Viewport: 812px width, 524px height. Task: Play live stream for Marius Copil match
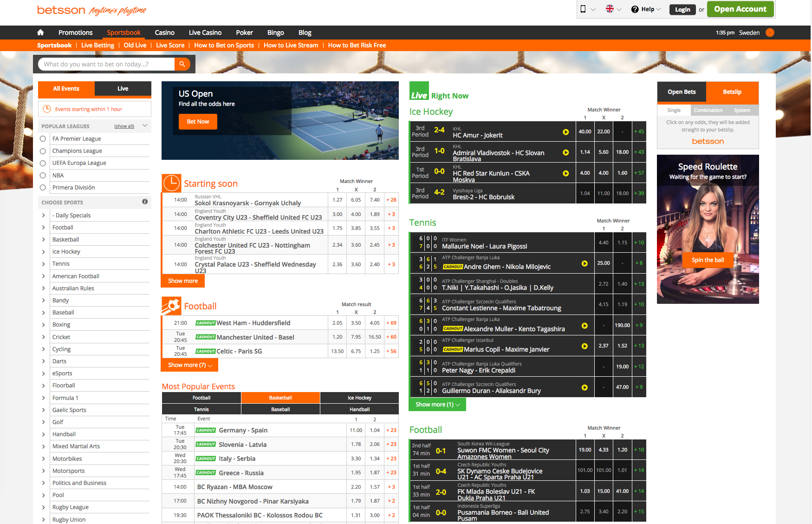pos(585,346)
